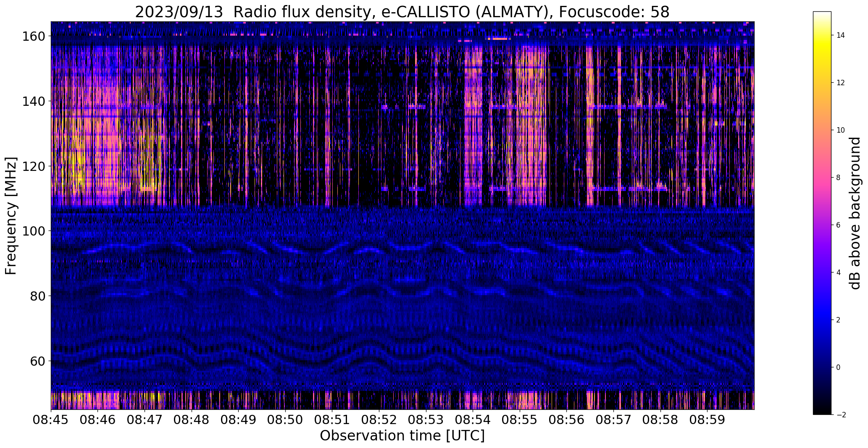The image size is (868, 448).
Task: Click the 08:59 time tick label
Action: (708, 419)
